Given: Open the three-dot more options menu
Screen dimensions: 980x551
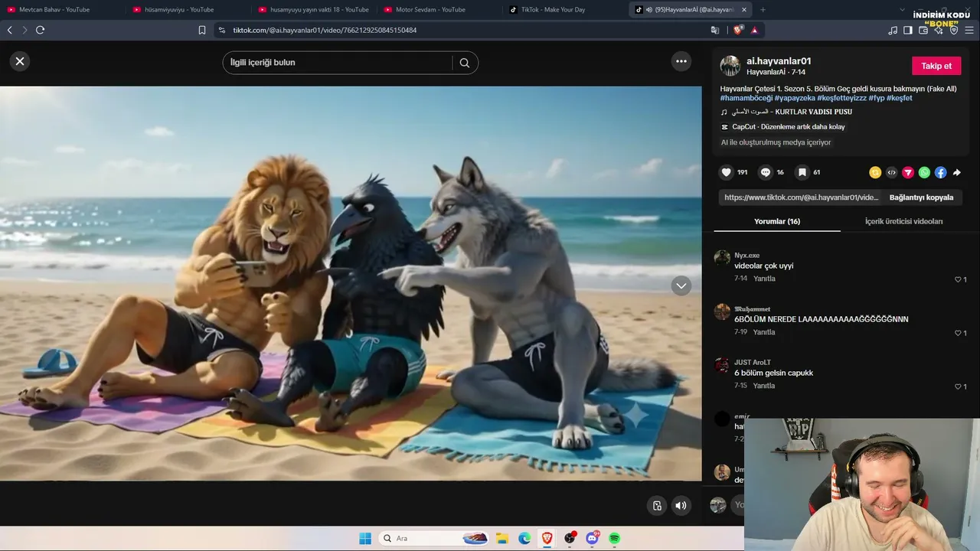Looking at the screenshot, I should (681, 61).
